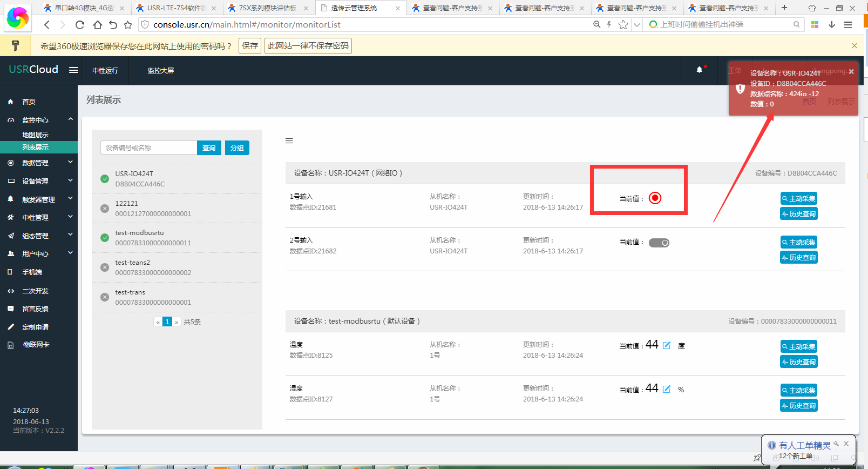
Task: Open the browser main menu icon
Action: tap(848, 25)
